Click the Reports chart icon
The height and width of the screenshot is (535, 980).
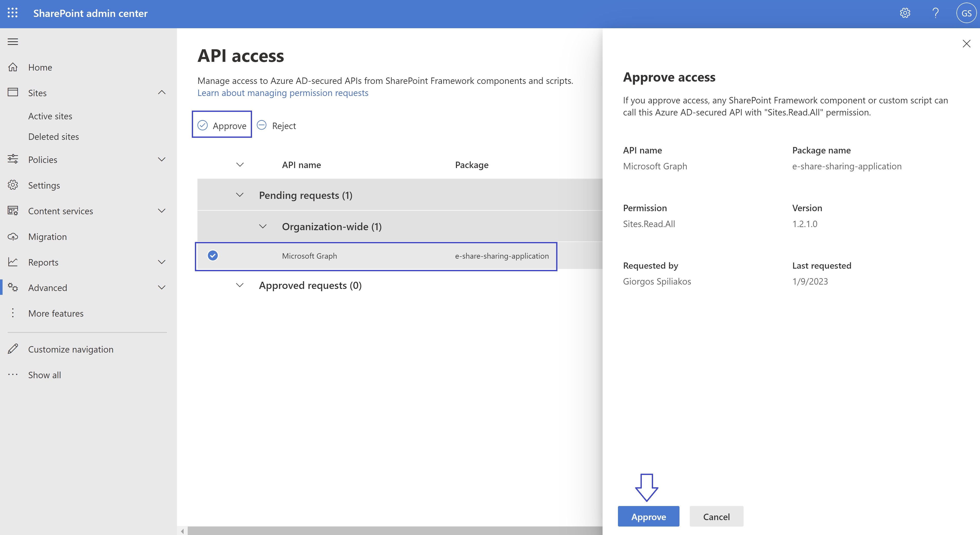(x=13, y=262)
